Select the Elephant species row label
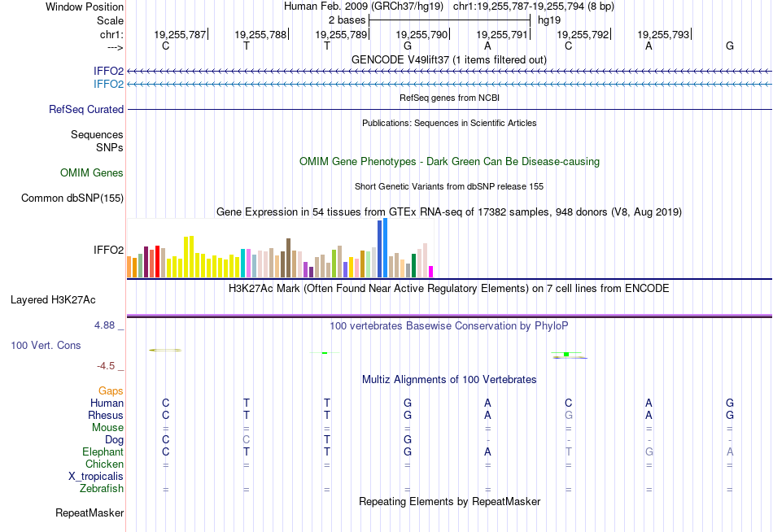 coord(103,451)
